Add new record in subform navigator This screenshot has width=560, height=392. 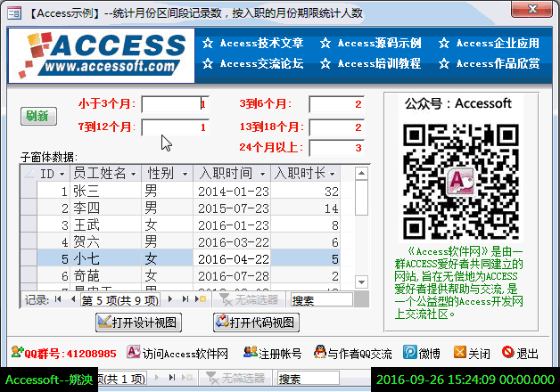point(201,299)
